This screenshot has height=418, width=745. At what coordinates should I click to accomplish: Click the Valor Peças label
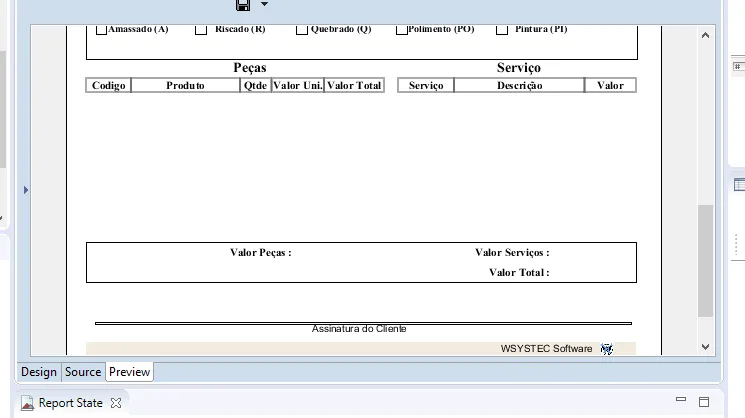coord(261,253)
